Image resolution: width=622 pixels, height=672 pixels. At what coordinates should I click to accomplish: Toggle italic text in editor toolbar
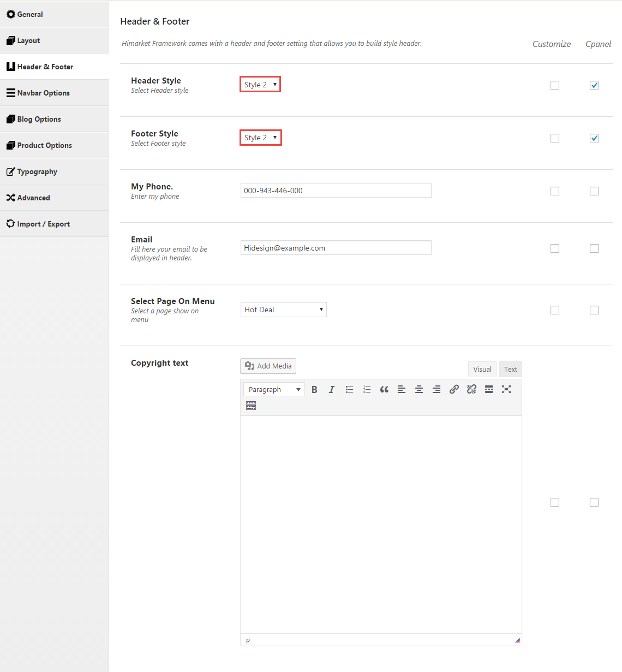[332, 389]
